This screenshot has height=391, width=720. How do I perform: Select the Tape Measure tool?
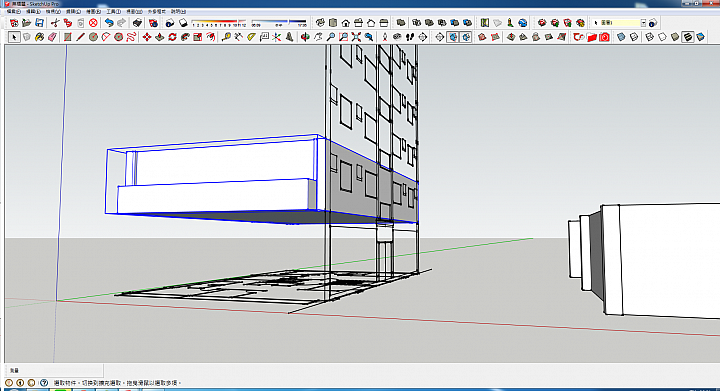pos(226,37)
